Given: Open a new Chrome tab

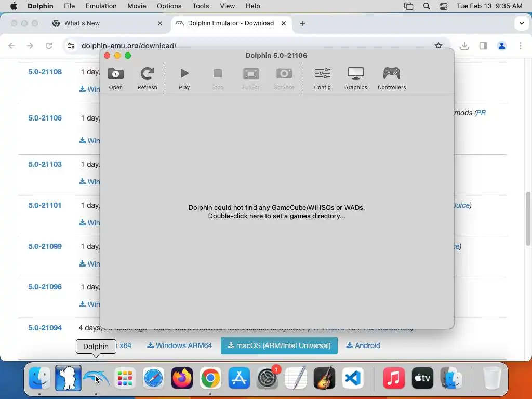Looking at the screenshot, I should pyautogui.click(x=302, y=23).
